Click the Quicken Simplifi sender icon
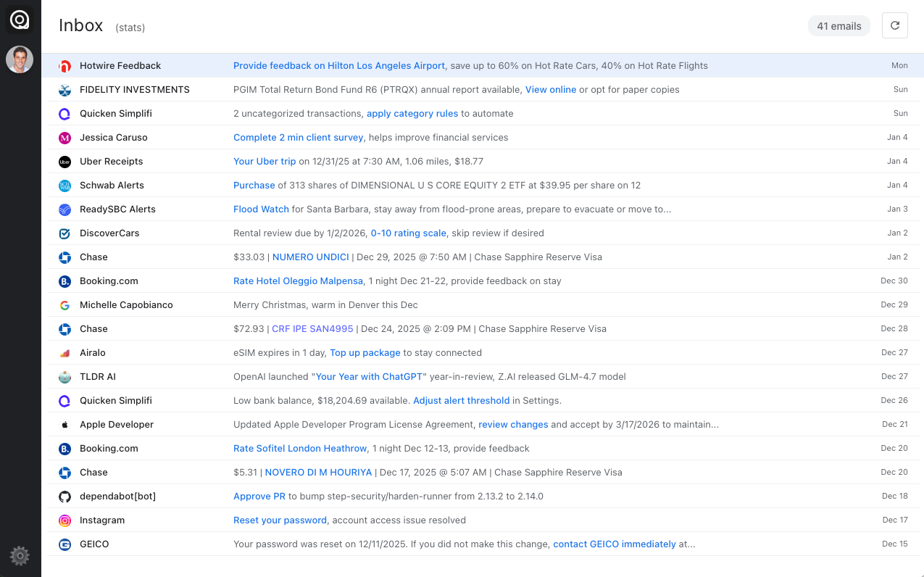The image size is (924, 577). pyautogui.click(x=64, y=113)
